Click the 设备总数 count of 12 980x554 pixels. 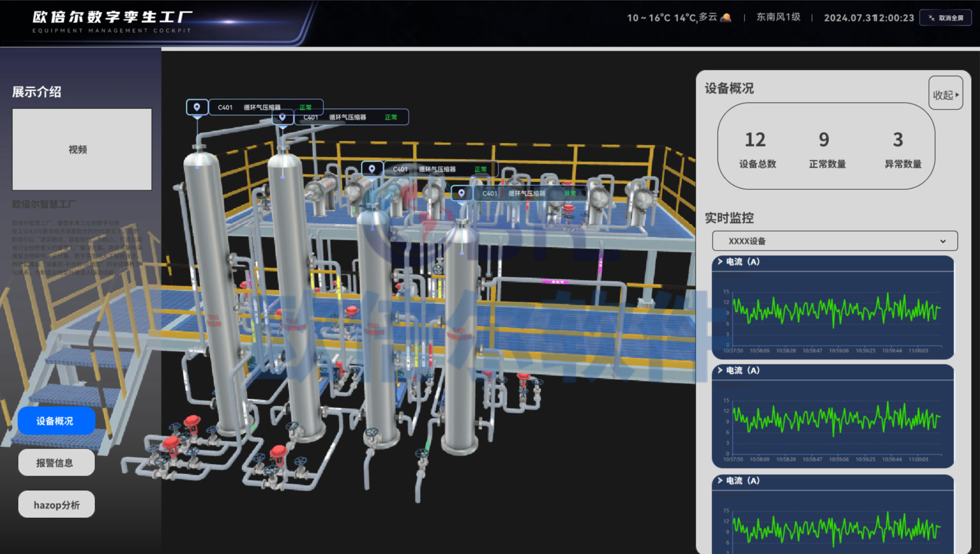click(755, 140)
